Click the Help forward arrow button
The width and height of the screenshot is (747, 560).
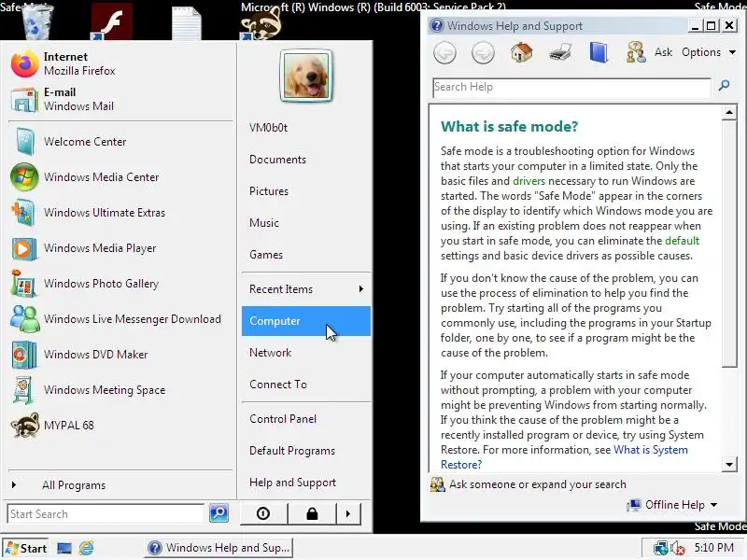(x=483, y=52)
